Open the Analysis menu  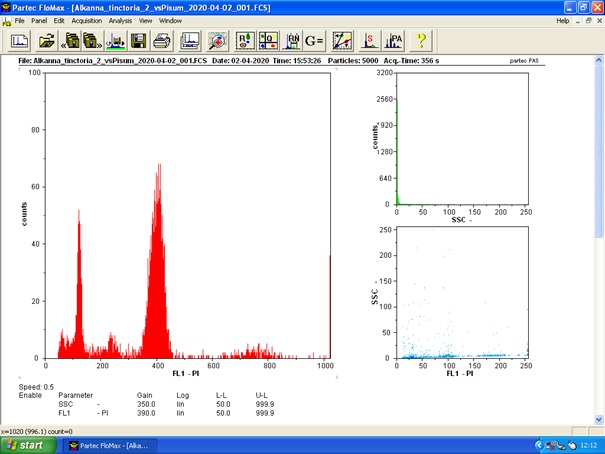120,21
